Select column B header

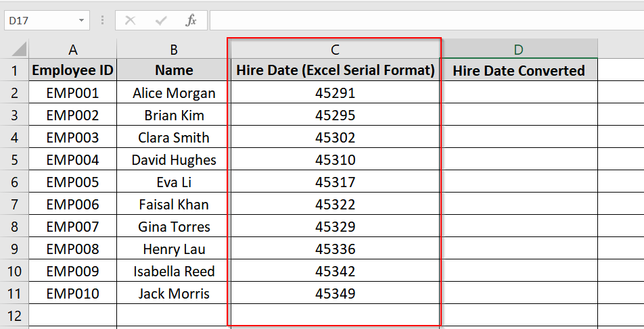tap(174, 49)
